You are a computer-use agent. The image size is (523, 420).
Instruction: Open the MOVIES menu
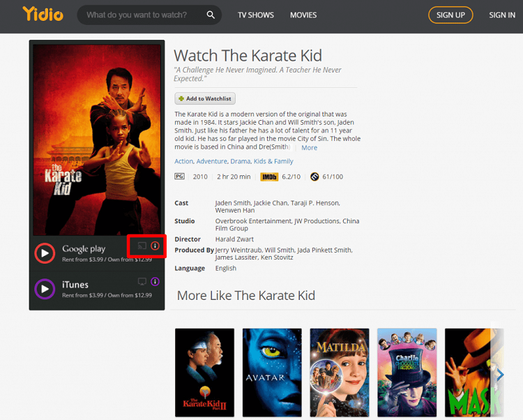[x=303, y=15]
